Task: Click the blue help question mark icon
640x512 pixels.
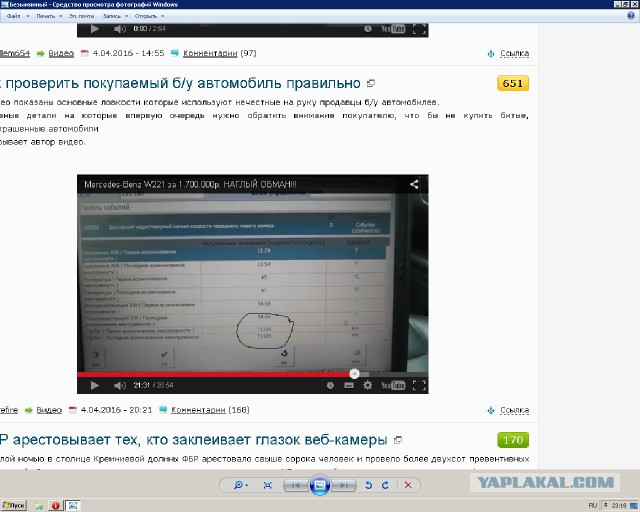Action: [631, 16]
